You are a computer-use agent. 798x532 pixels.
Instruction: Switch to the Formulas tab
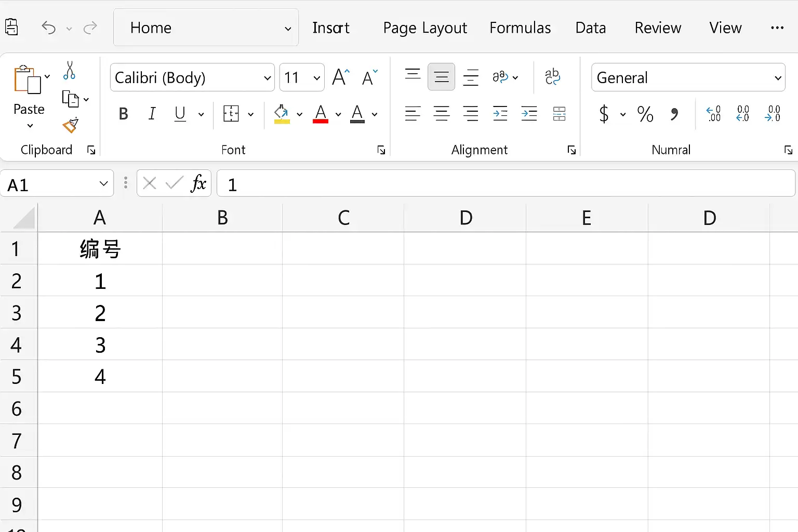click(520, 28)
